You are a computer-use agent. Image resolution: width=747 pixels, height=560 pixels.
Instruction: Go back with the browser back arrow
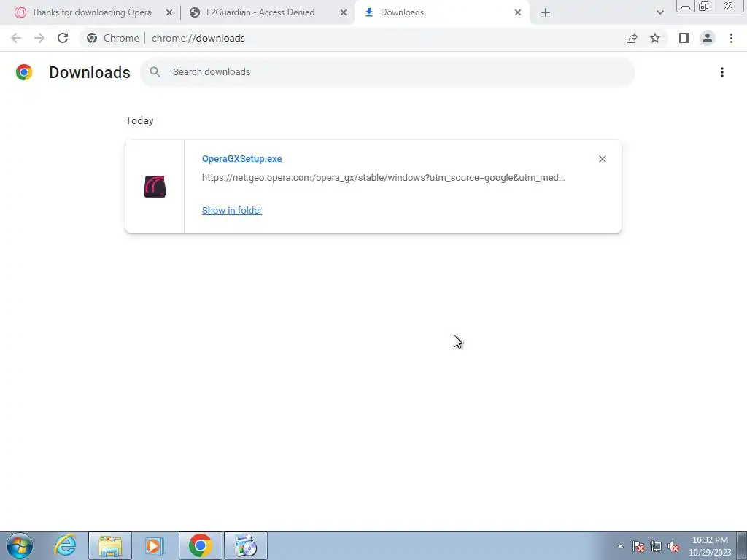click(16, 38)
